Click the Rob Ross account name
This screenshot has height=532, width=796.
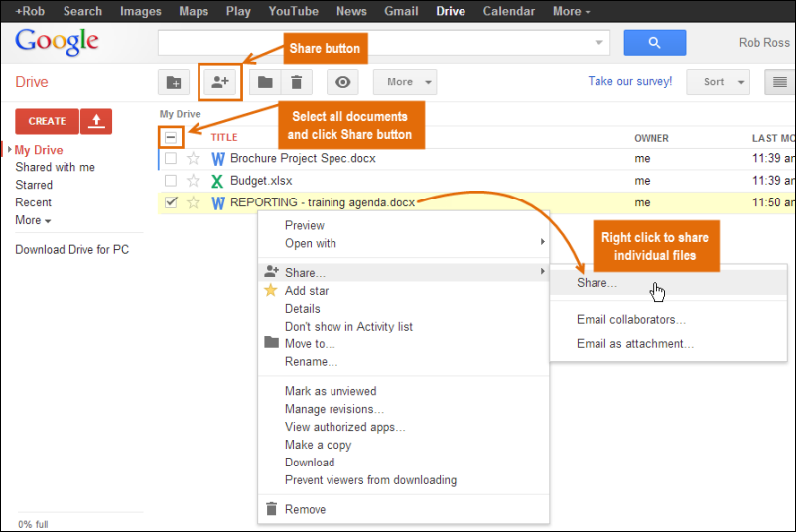click(x=764, y=42)
